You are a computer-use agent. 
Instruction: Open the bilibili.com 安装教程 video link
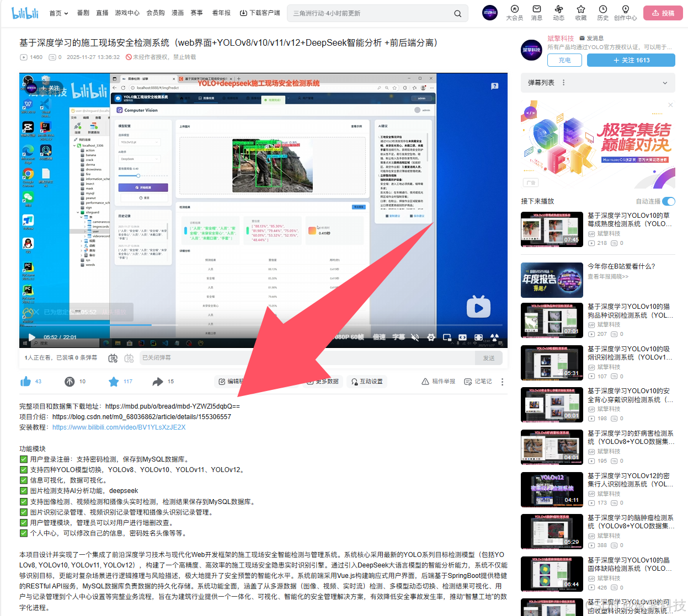(119, 427)
